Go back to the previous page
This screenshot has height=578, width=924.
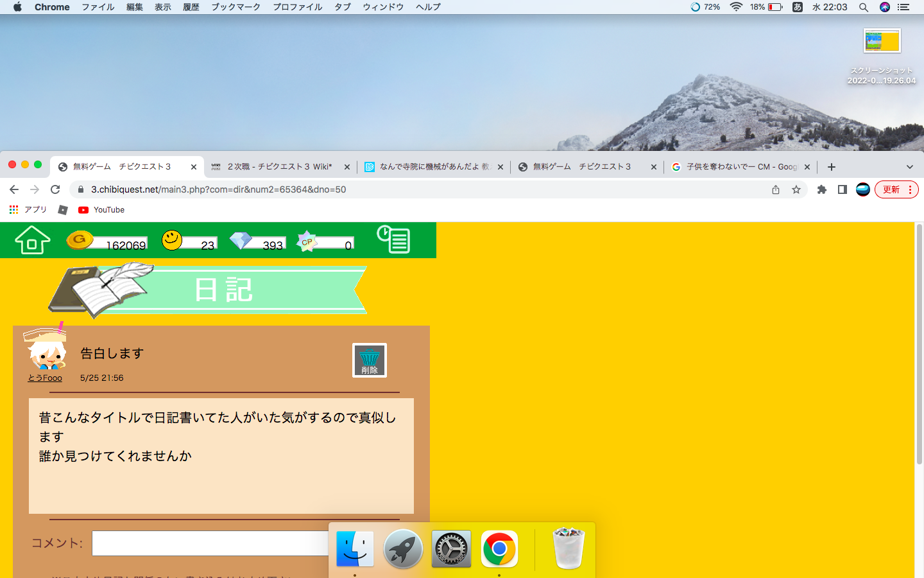(x=14, y=189)
